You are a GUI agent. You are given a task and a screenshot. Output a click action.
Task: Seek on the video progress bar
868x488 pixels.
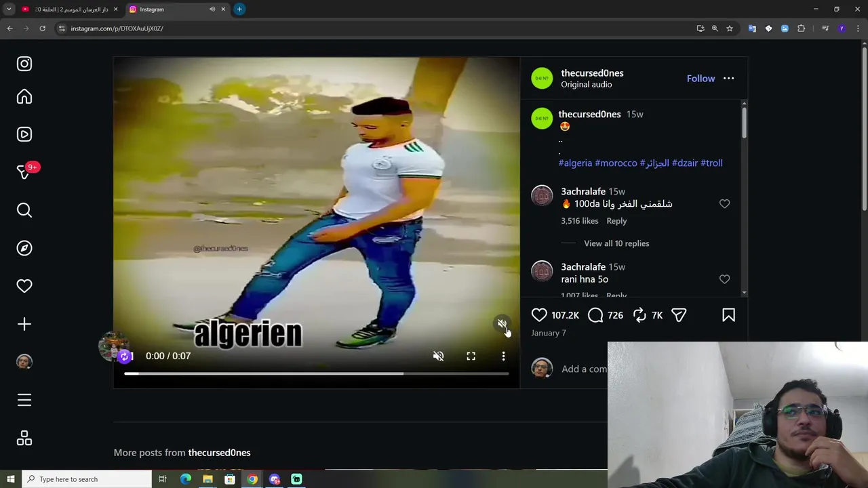317,373
